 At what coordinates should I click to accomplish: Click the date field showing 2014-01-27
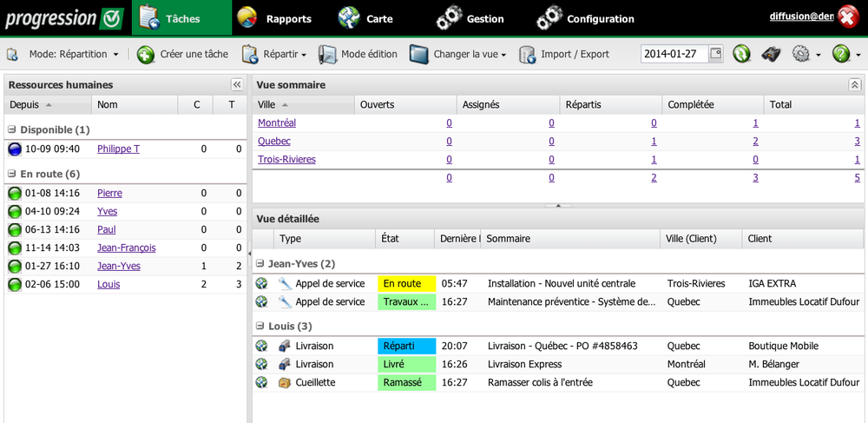click(x=674, y=54)
